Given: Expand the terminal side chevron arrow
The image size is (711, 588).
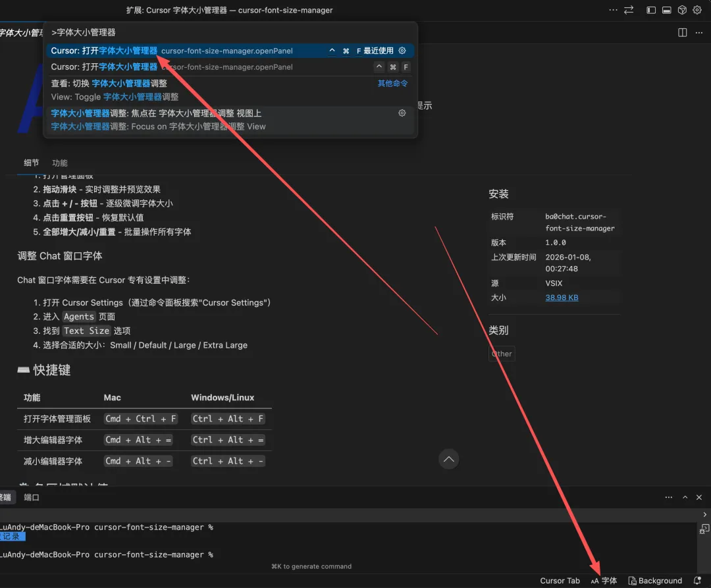Looking at the screenshot, I should pyautogui.click(x=704, y=514).
